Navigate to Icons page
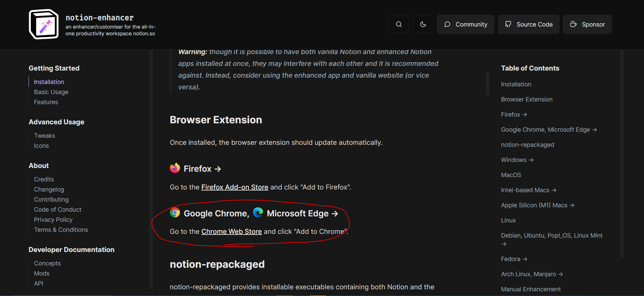The height and width of the screenshot is (296, 644). tap(41, 146)
